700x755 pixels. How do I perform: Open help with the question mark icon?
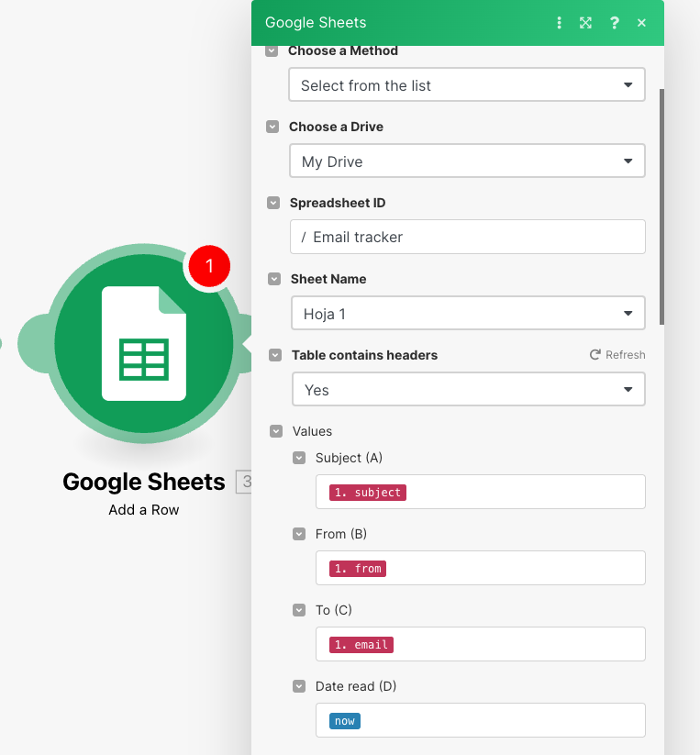click(x=615, y=23)
